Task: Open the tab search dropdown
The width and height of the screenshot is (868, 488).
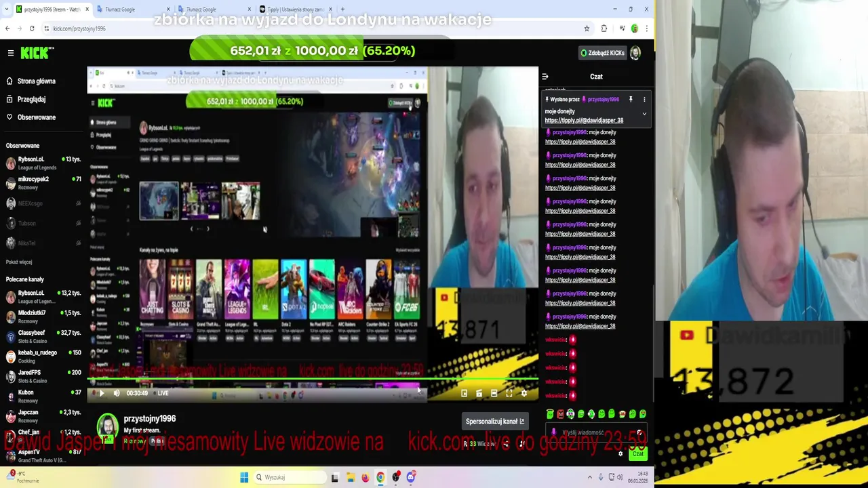Action: pos(6,9)
